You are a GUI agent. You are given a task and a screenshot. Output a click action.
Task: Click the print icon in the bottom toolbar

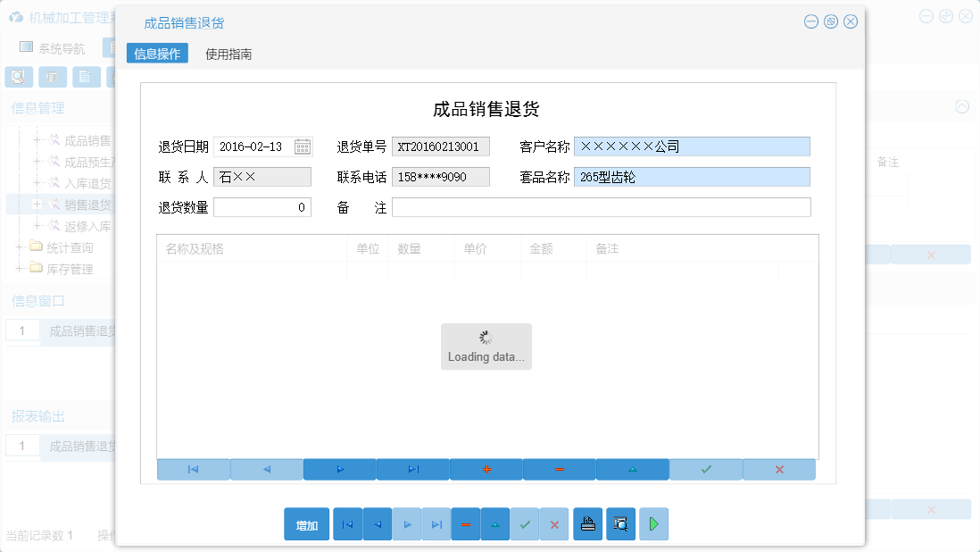click(587, 524)
